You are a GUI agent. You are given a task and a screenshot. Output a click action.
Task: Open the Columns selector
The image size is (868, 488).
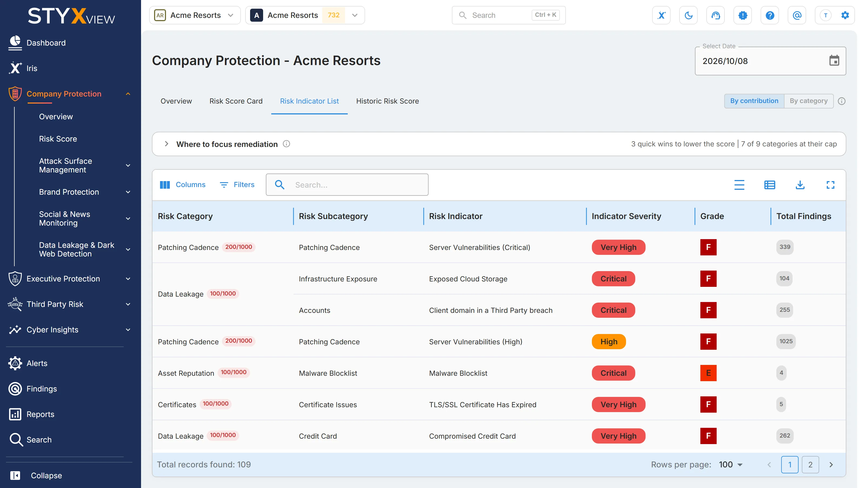tap(182, 185)
